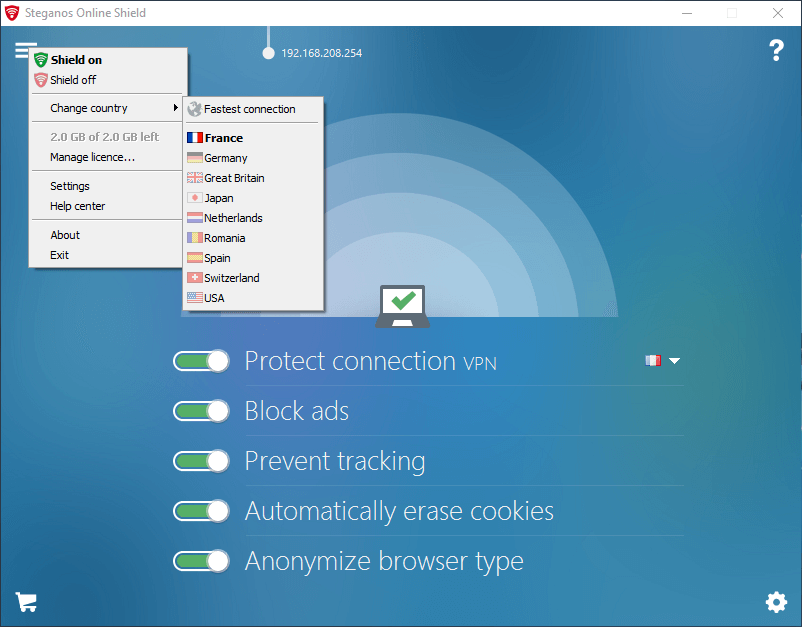802x627 pixels.
Task: Click the Prevent tracking label
Action: (335, 461)
